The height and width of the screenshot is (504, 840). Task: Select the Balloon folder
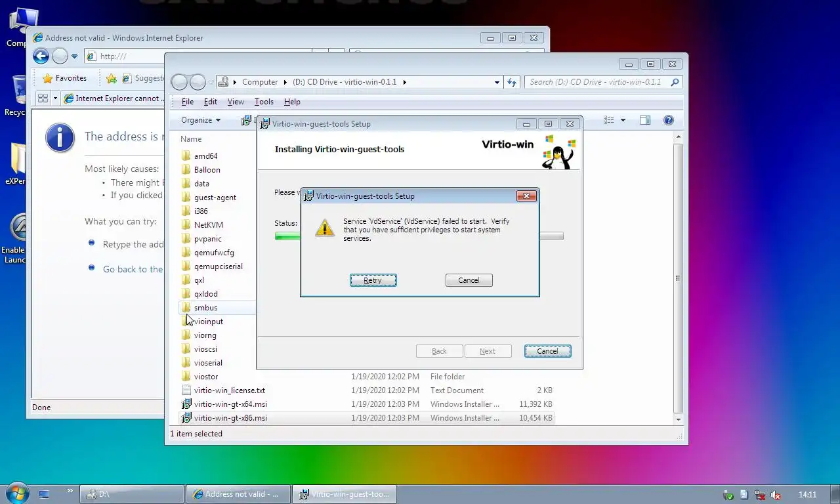pyautogui.click(x=207, y=170)
